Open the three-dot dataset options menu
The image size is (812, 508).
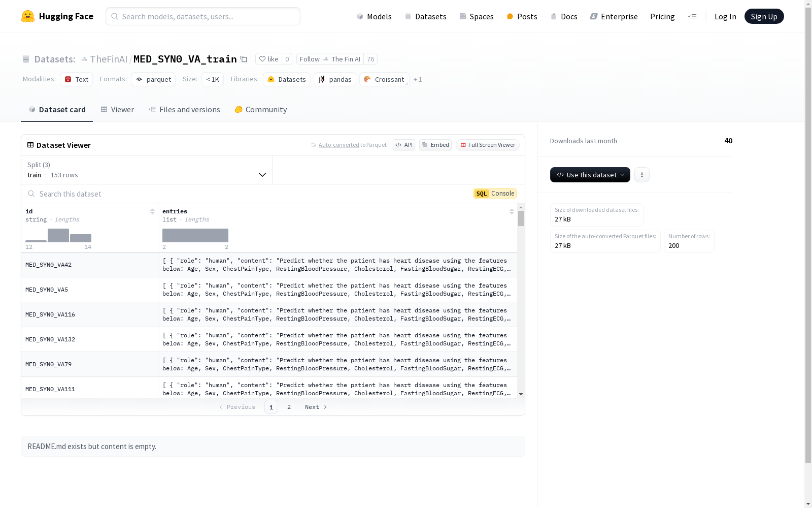pyautogui.click(x=642, y=175)
